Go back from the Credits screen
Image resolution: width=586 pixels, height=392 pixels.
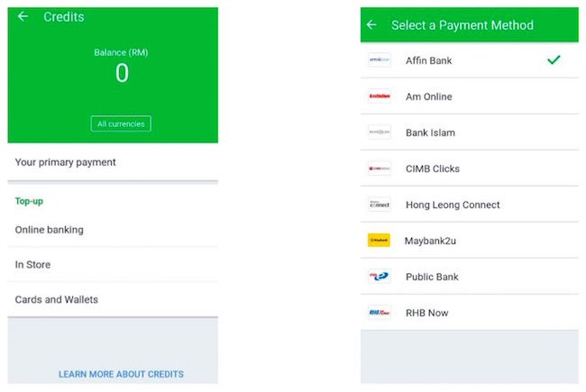pos(23,16)
